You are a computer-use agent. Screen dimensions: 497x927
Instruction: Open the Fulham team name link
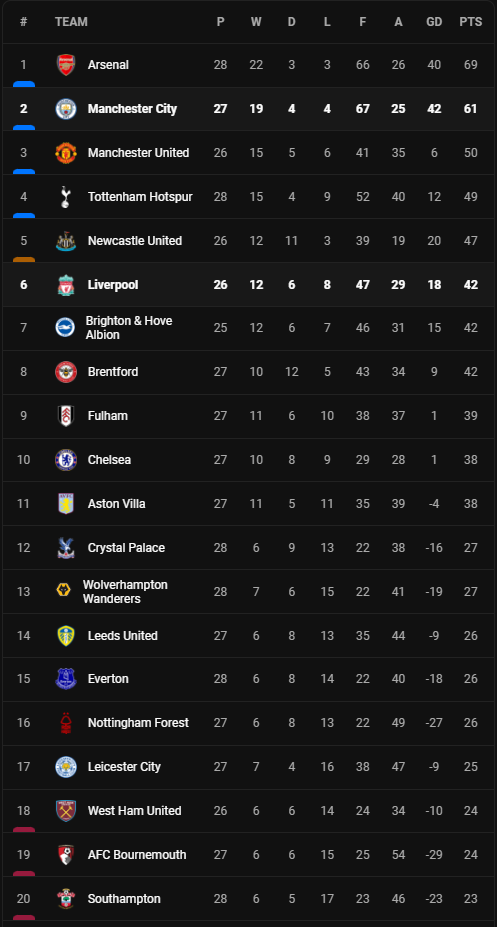pyautogui.click(x=108, y=416)
